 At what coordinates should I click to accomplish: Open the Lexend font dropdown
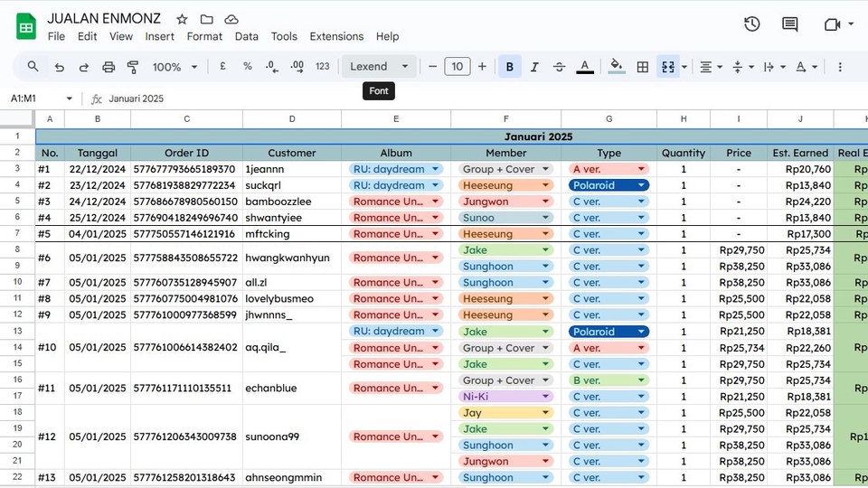tap(379, 67)
